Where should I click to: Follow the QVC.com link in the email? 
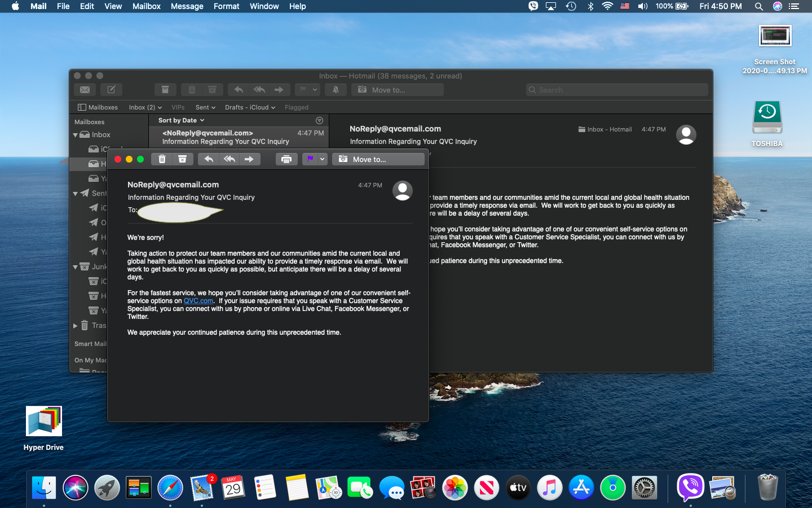198,301
